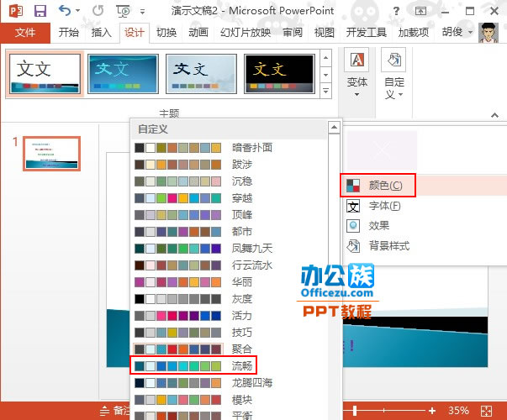Viewport: 507px width, 420px height.
Task: Click the theme gallery down arrow
Action: click(326, 75)
